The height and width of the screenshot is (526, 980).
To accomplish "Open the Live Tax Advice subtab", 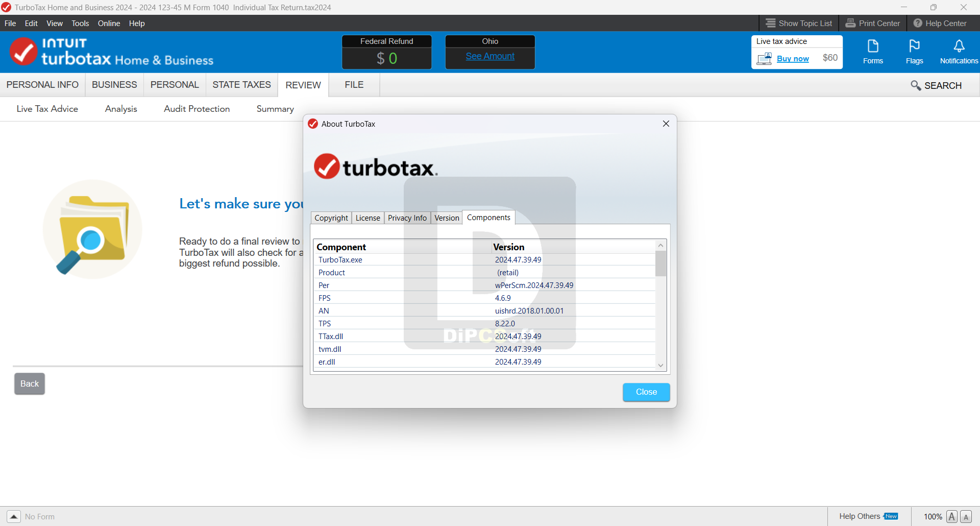I will (x=47, y=109).
